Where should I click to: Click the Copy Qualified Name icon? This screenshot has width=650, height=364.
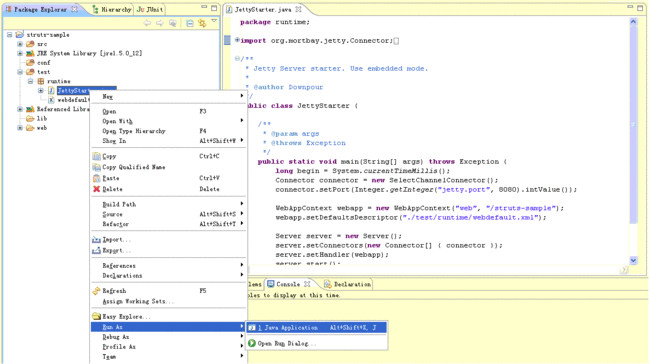coord(97,167)
